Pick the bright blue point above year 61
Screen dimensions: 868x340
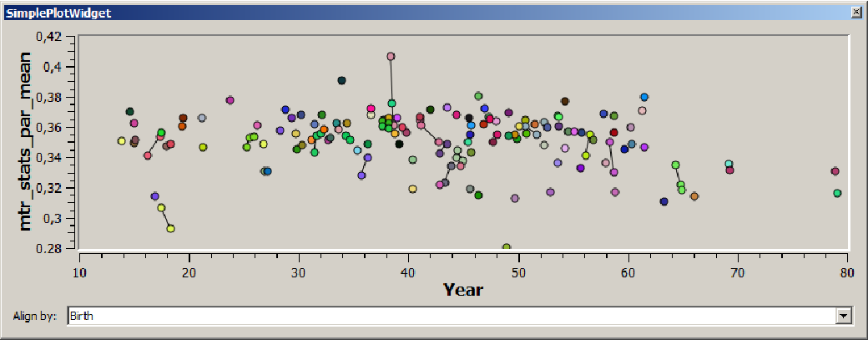pos(643,97)
